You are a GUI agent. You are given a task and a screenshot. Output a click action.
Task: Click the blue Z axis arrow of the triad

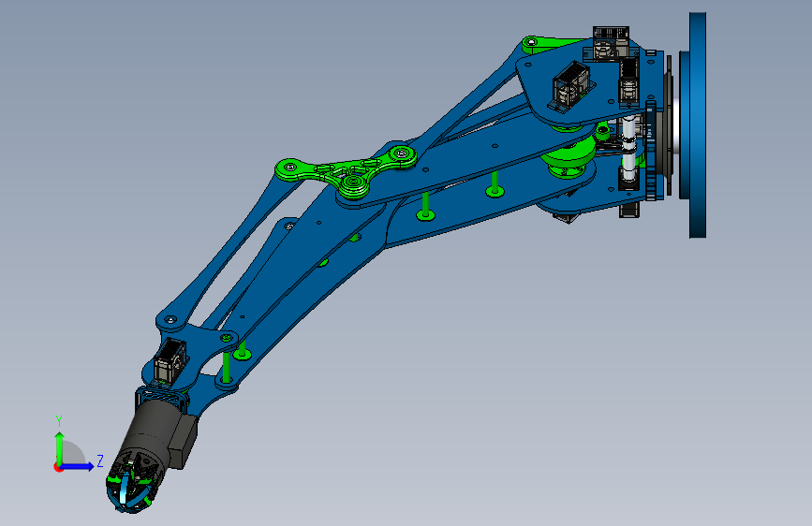point(78,466)
